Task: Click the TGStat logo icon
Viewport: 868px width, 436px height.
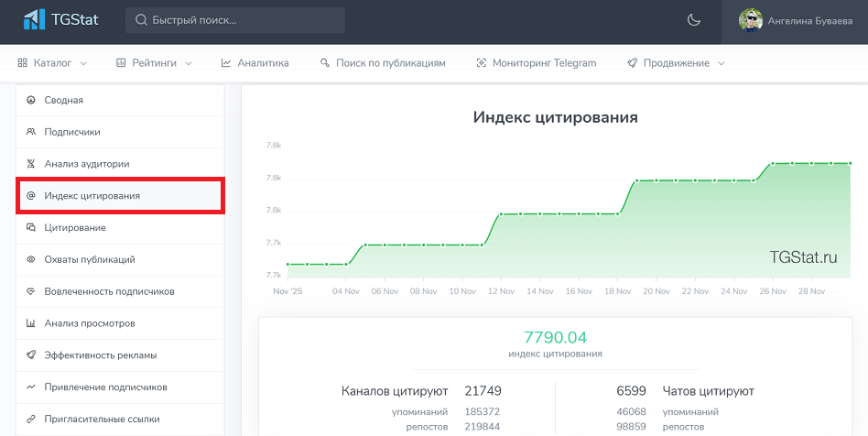Action: point(35,19)
